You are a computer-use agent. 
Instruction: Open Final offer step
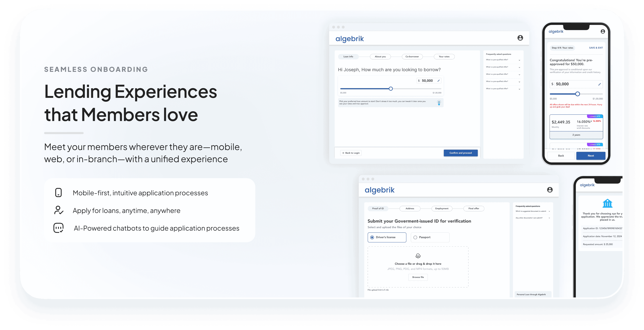pos(474,208)
